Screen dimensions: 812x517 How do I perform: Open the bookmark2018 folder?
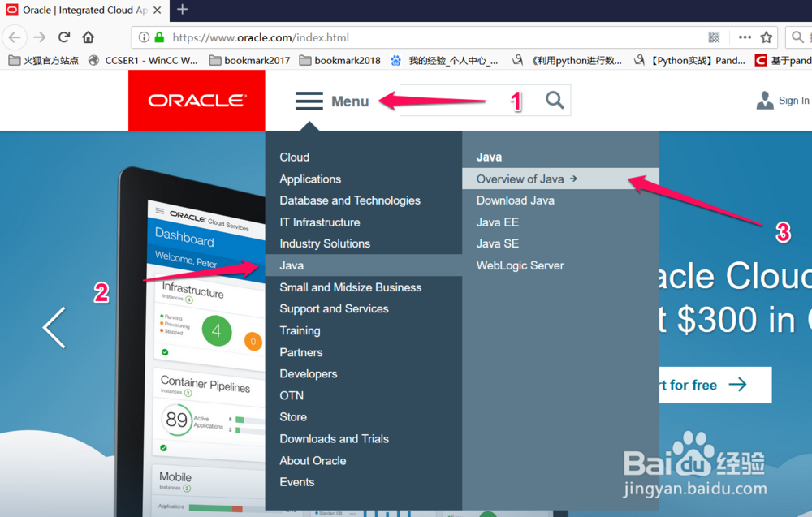[x=339, y=61]
